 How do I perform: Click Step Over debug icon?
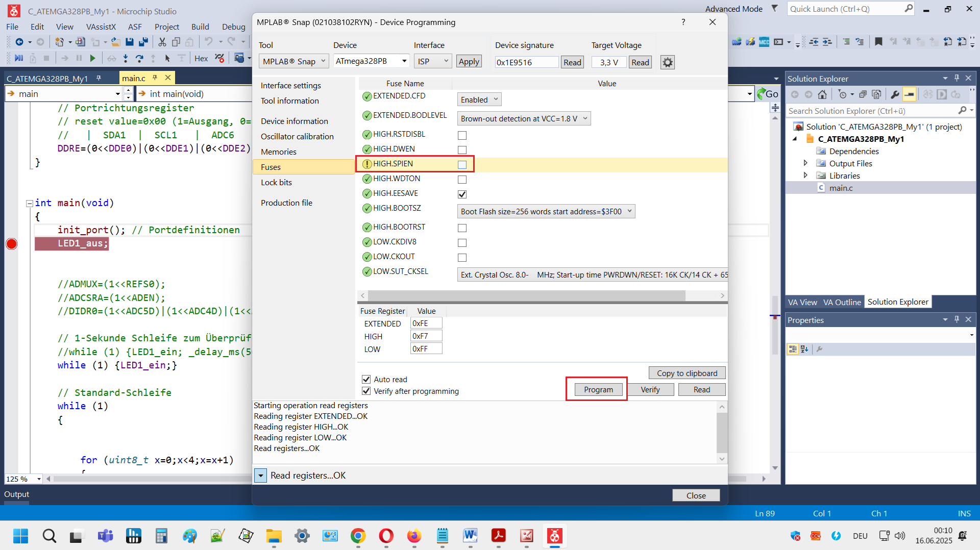click(139, 58)
